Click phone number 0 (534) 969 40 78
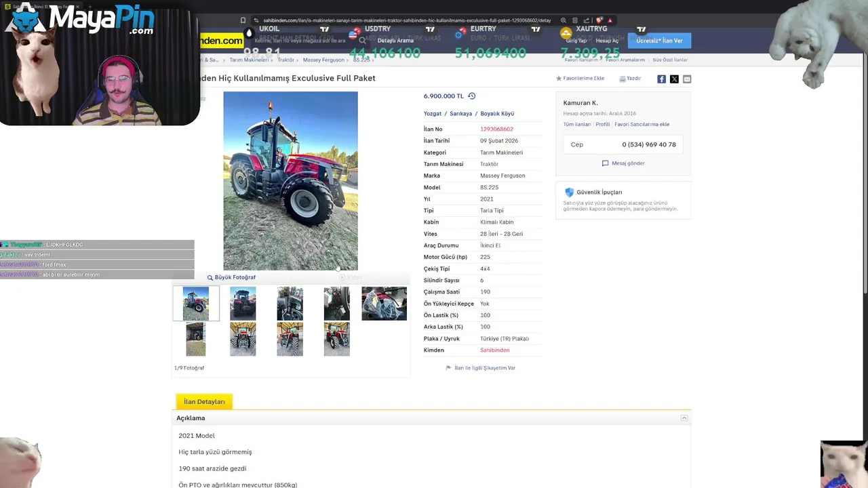868x488 pixels. [x=649, y=144]
